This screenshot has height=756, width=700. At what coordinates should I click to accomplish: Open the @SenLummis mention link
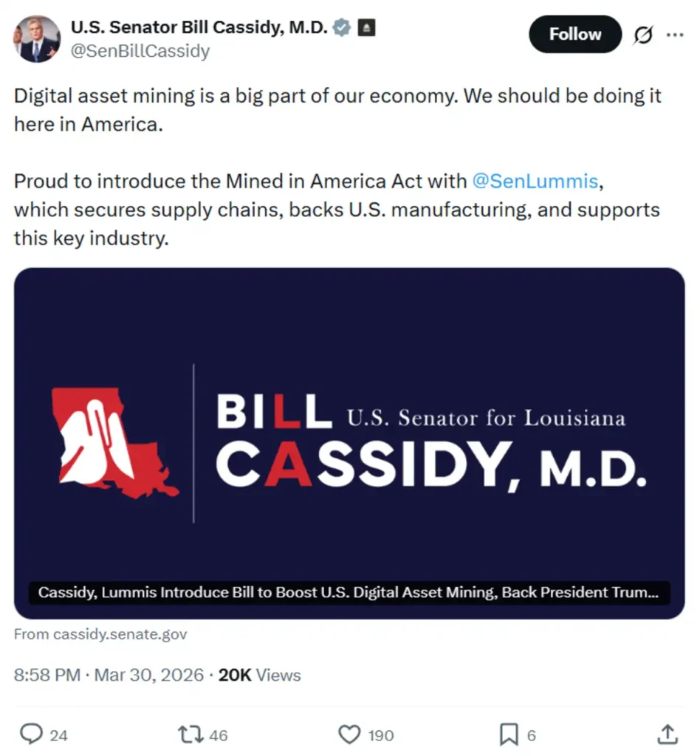coord(535,181)
